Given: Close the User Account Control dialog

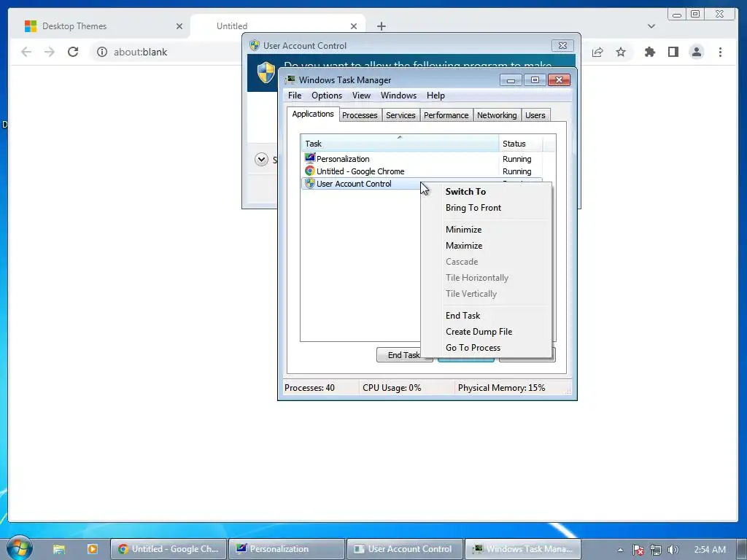Looking at the screenshot, I should pyautogui.click(x=562, y=46).
